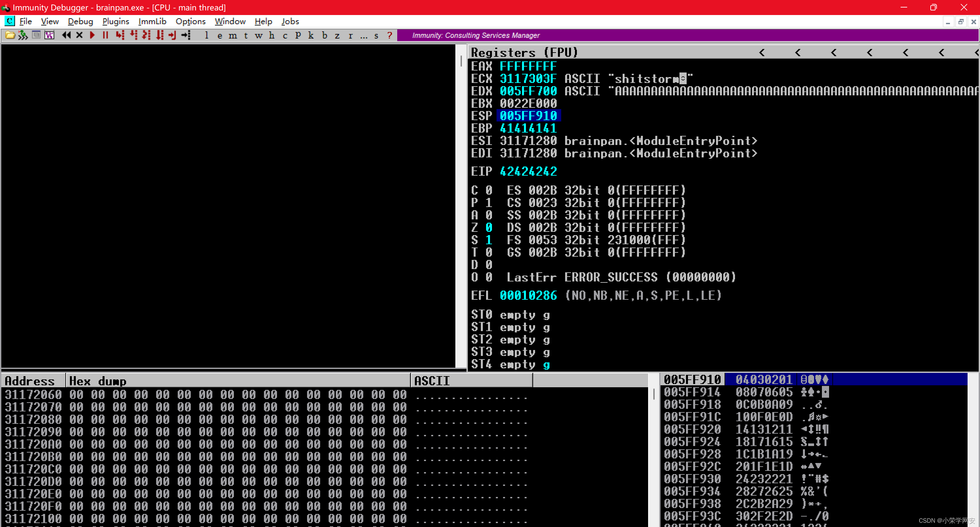Click the Registers (FPU) header

[x=525, y=53]
